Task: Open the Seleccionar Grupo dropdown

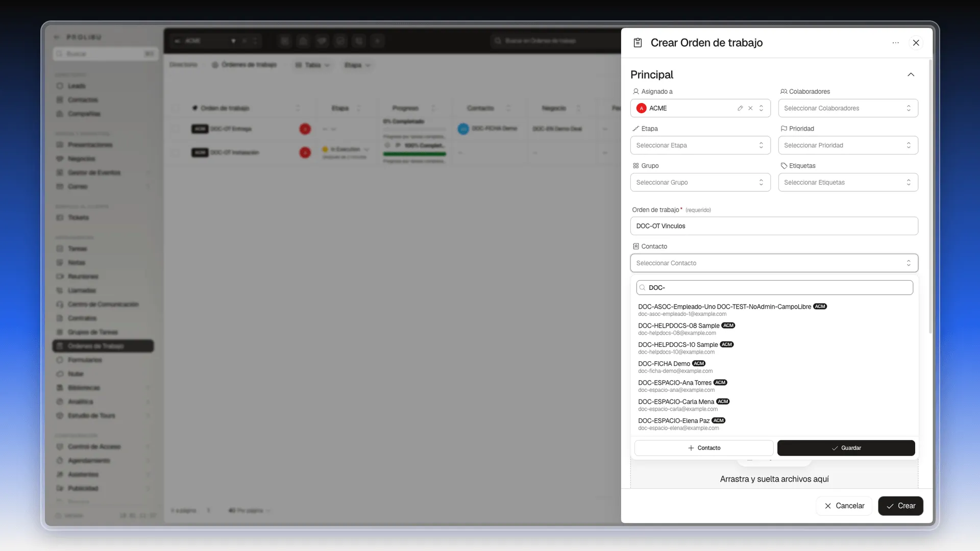Action: (700, 182)
